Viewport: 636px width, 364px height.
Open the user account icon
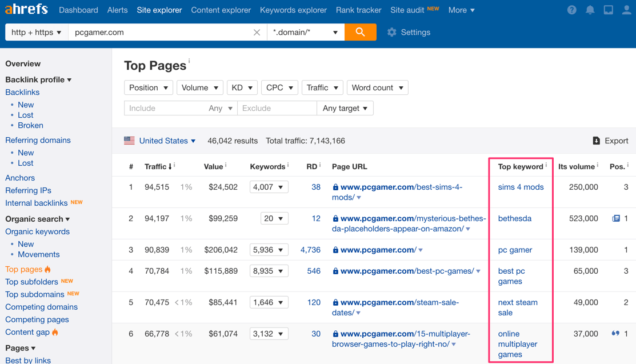pyautogui.click(x=627, y=10)
